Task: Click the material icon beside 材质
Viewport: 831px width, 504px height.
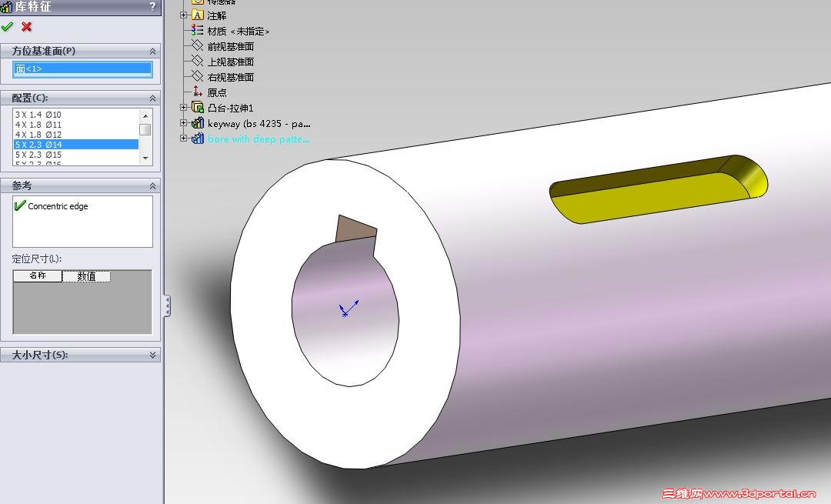Action: coord(197,30)
